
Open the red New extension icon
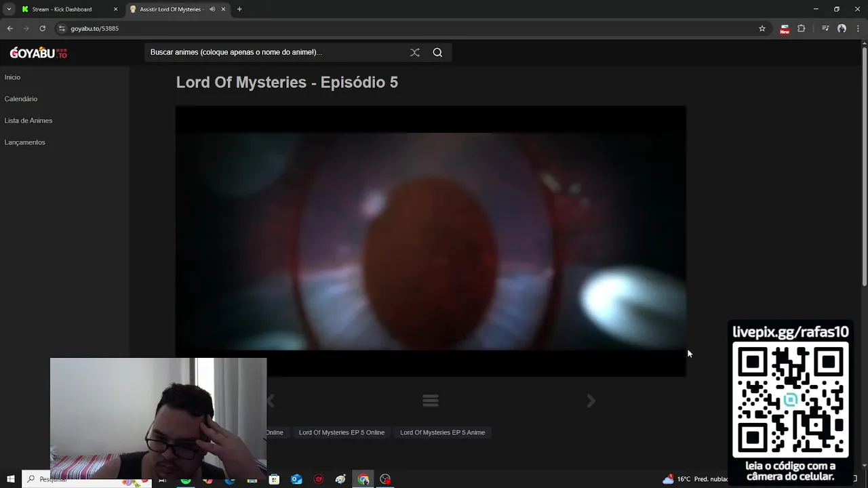click(x=785, y=28)
